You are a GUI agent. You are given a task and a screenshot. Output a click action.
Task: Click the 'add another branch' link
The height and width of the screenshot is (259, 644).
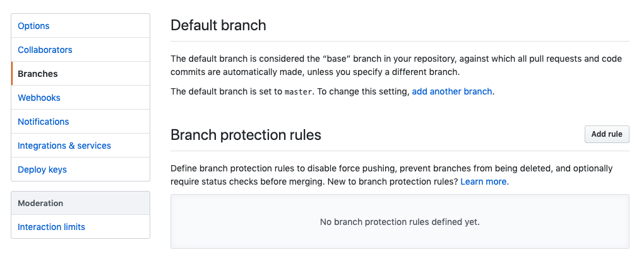click(451, 91)
